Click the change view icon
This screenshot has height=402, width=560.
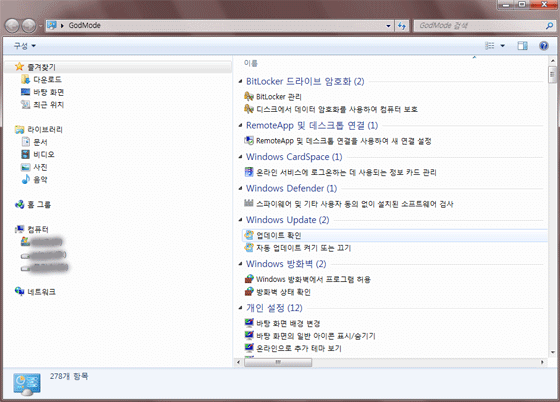tap(490, 46)
